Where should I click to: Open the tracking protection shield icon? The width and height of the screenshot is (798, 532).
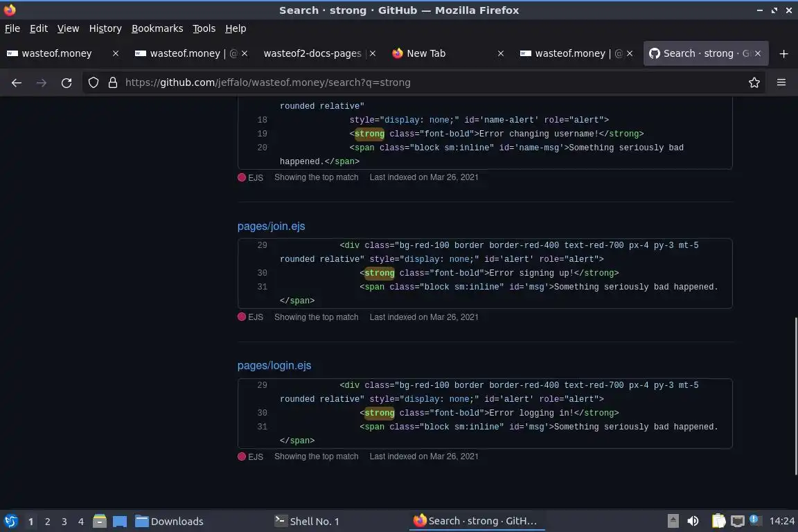tap(93, 82)
